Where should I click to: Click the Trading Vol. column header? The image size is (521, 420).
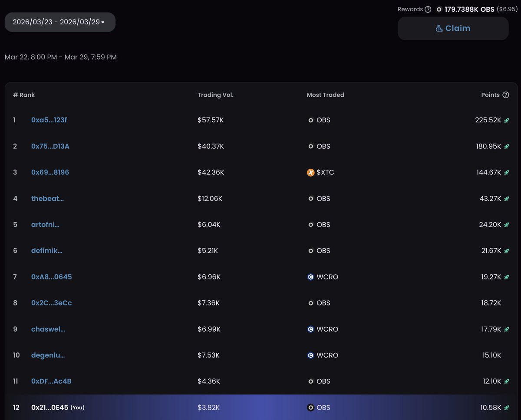215,95
